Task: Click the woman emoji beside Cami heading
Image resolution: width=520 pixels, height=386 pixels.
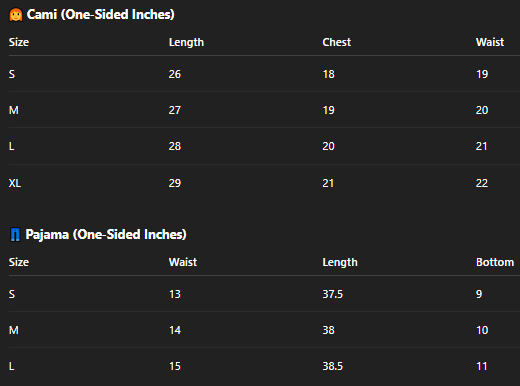Action: [16, 15]
